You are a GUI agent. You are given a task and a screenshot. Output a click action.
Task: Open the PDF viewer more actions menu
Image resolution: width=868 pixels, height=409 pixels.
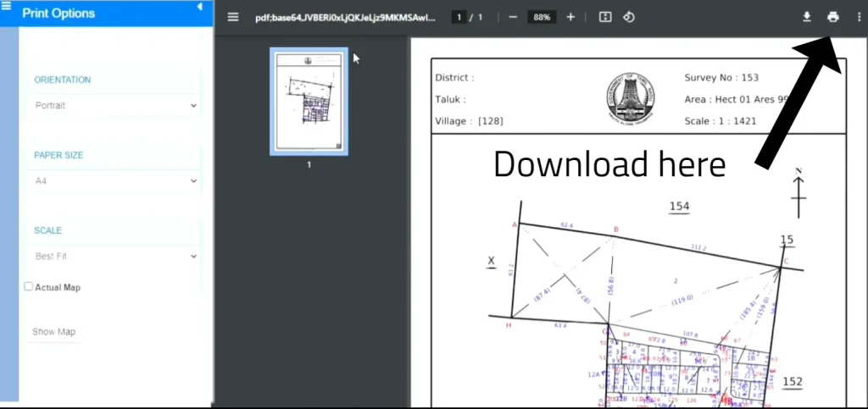[859, 17]
